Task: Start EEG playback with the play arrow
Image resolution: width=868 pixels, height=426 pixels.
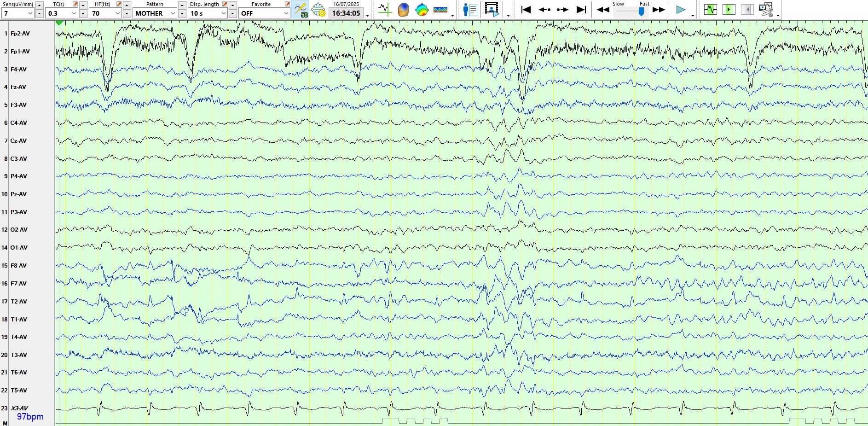Action: (681, 9)
